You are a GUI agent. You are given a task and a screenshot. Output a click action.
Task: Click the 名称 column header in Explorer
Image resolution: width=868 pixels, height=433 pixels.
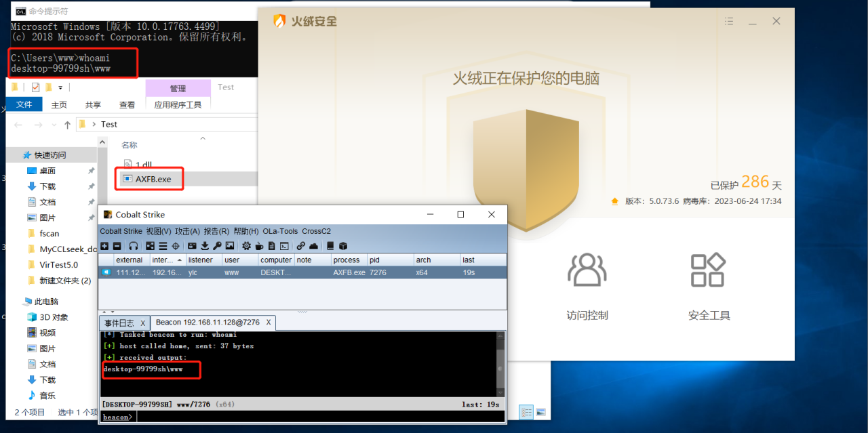pos(130,145)
